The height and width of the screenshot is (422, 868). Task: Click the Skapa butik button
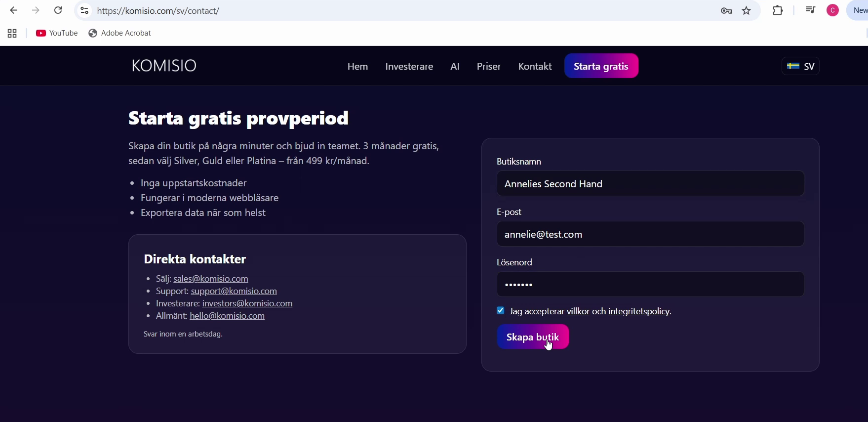pyautogui.click(x=532, y=337)
